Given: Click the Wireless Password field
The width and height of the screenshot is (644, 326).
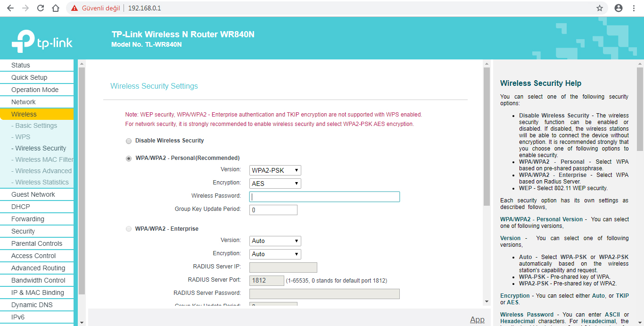Looking at the screenshot, I should coord(324,197).
